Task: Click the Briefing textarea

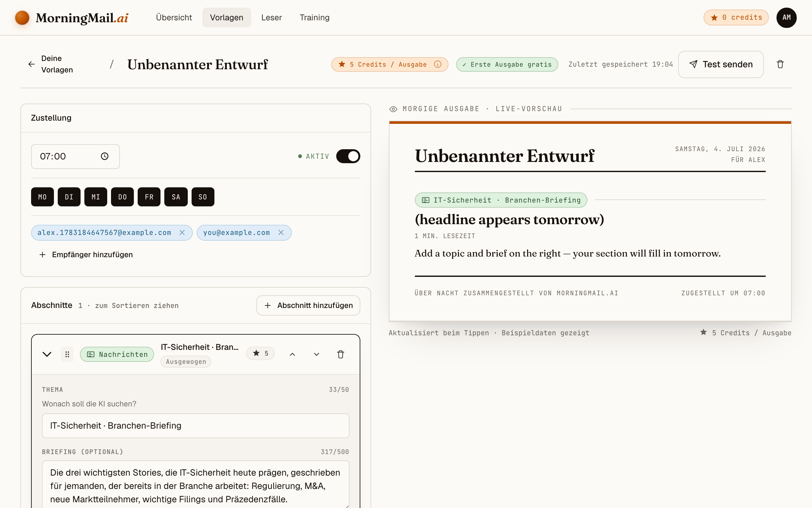Action: click(195, 485)
